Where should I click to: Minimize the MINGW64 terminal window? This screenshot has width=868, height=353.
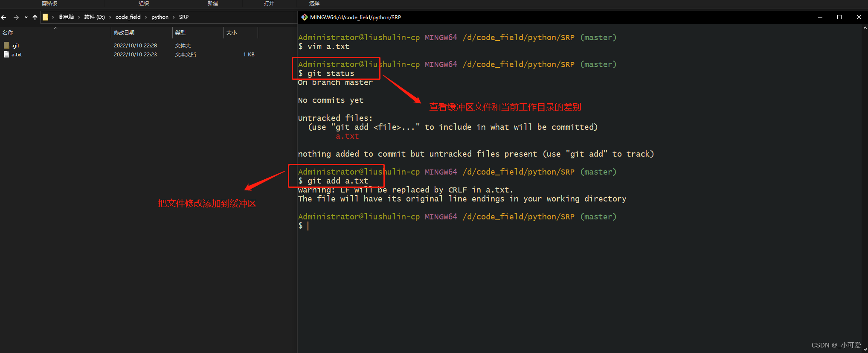tap(820, 17)
